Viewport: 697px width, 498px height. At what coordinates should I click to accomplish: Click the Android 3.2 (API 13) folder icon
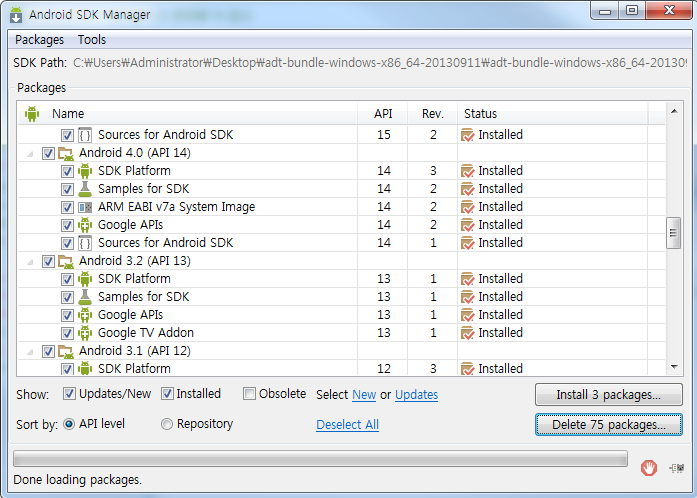click(x=66, y=261)
